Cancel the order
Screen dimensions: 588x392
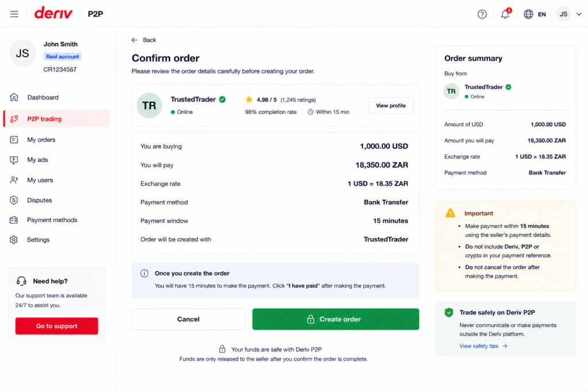click(x=188, y=319)
